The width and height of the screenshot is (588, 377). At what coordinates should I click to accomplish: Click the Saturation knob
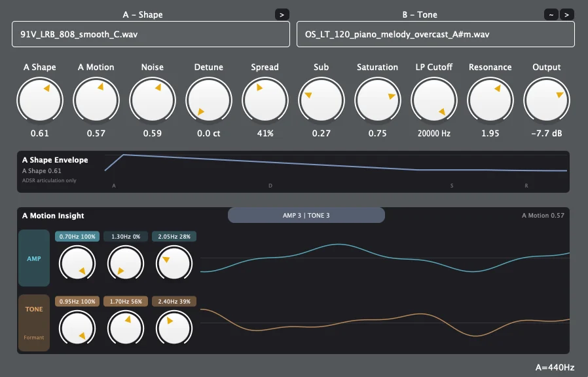[377, 100]
